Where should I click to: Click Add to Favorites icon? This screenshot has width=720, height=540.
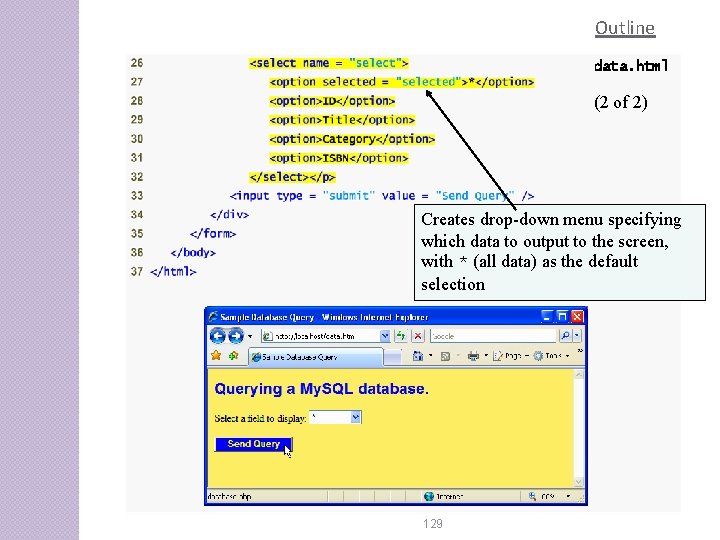pyautogui.click(x=234, y=355)
